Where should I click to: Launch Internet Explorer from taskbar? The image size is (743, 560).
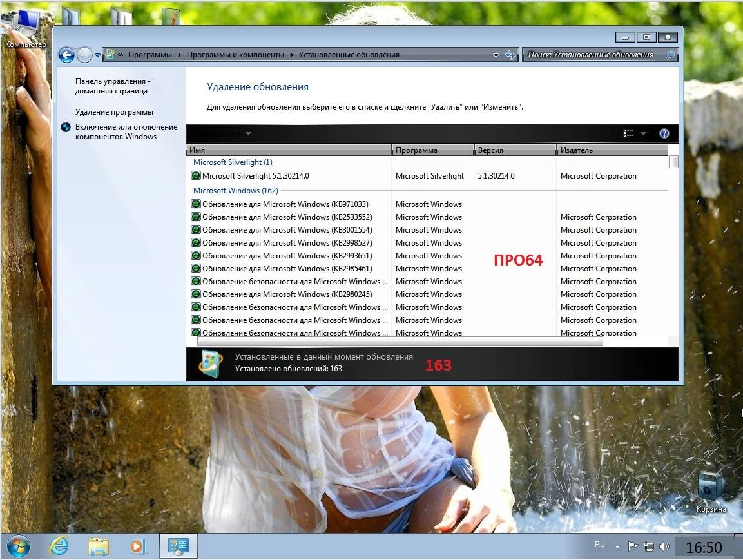[59, 546]
